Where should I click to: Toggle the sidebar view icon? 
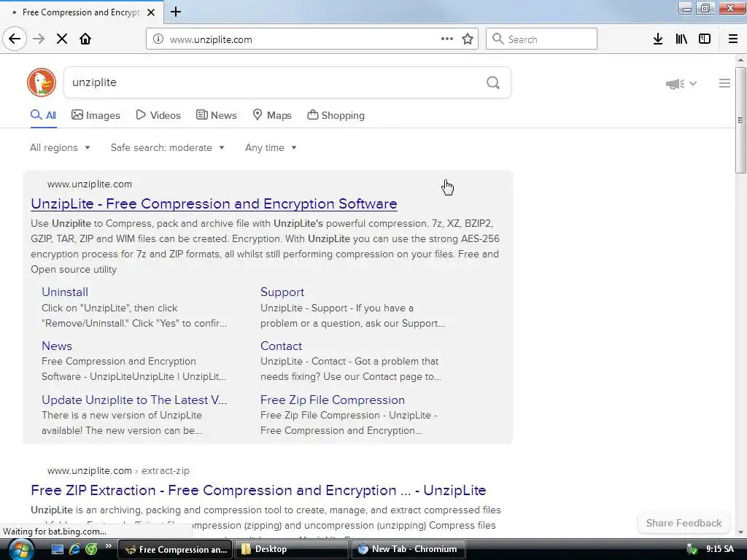point(705,39)
